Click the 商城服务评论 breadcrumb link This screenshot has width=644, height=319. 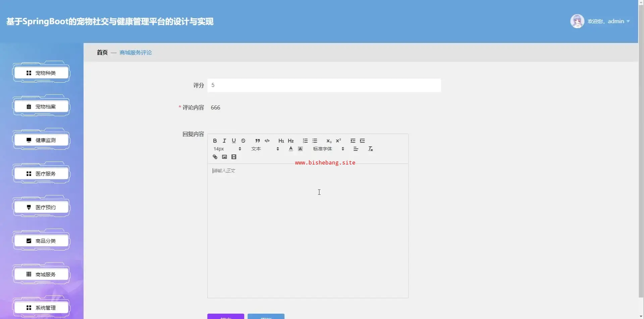pyautogui.click(x=136, y=52)
